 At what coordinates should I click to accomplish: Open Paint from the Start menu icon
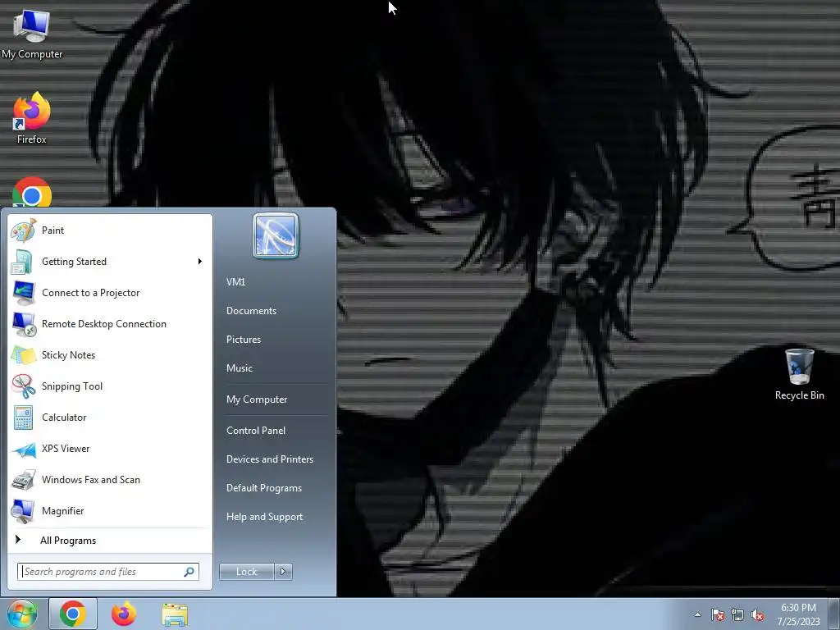point(24,231)
